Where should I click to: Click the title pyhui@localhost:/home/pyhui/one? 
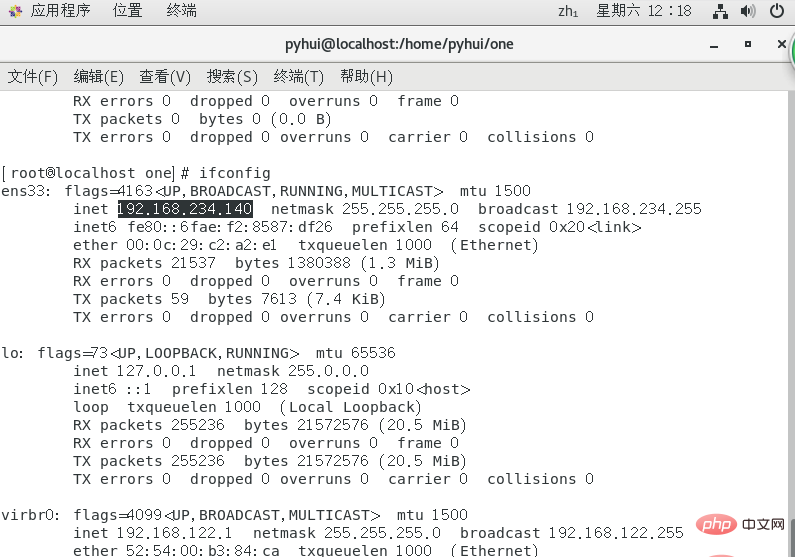[x=399, y=44]
